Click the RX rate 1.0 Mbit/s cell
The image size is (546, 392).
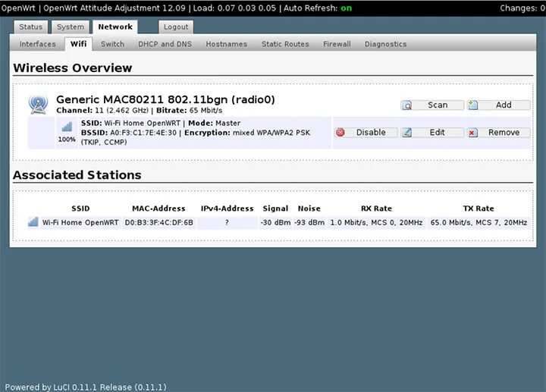coord(376,222)
